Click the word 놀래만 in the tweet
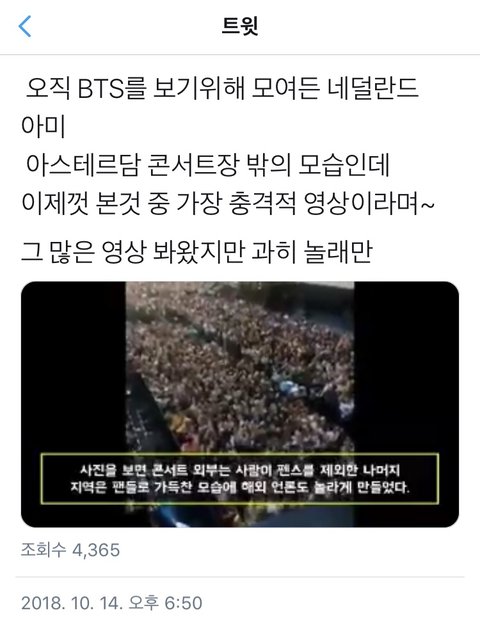 point(338,252)
